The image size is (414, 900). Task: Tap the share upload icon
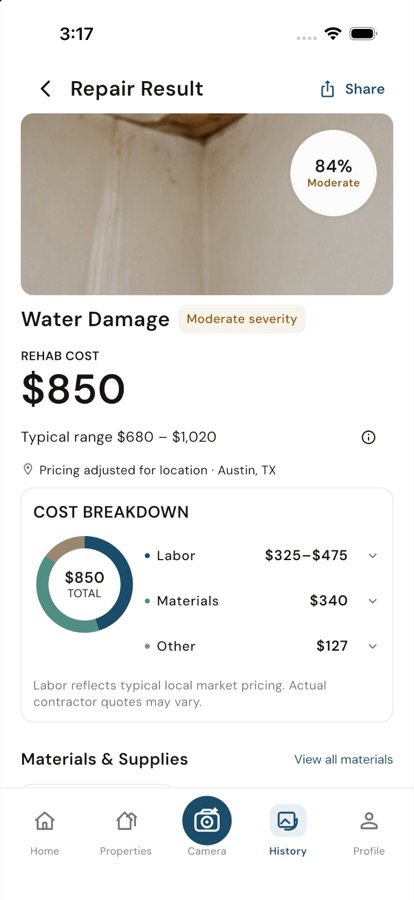click(x=327, y=89)
